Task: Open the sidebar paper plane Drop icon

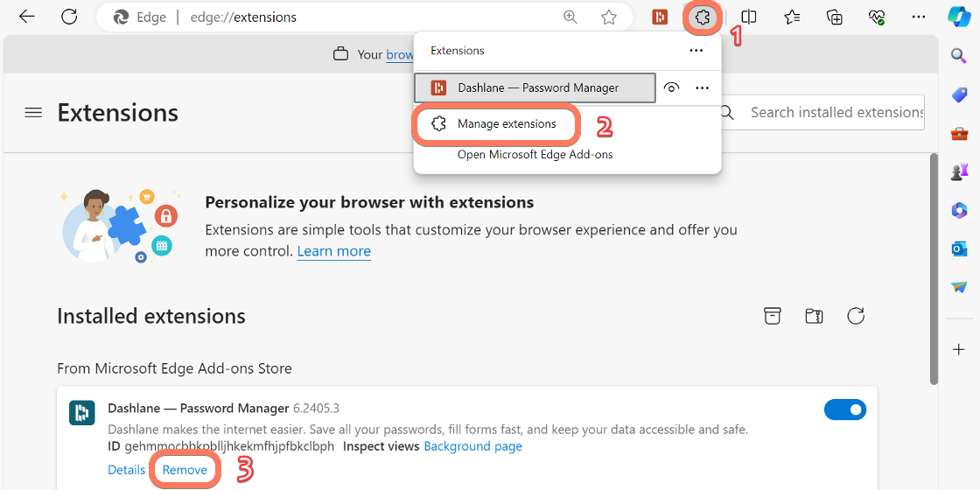Action: (959, 287)
